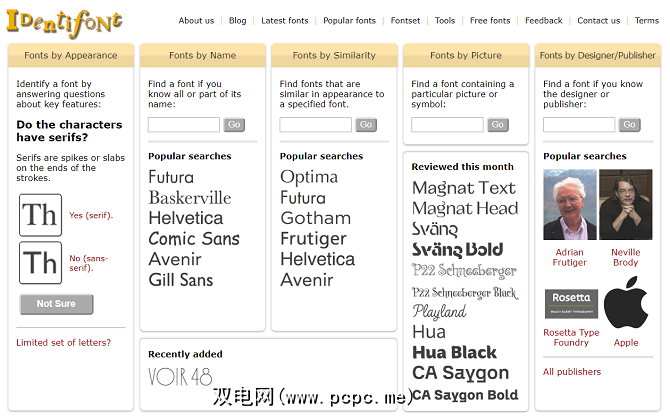Open Helvetica in Fonts by Similarity
The width and height of the screenshot is (670, 420).
click(317, 259)
